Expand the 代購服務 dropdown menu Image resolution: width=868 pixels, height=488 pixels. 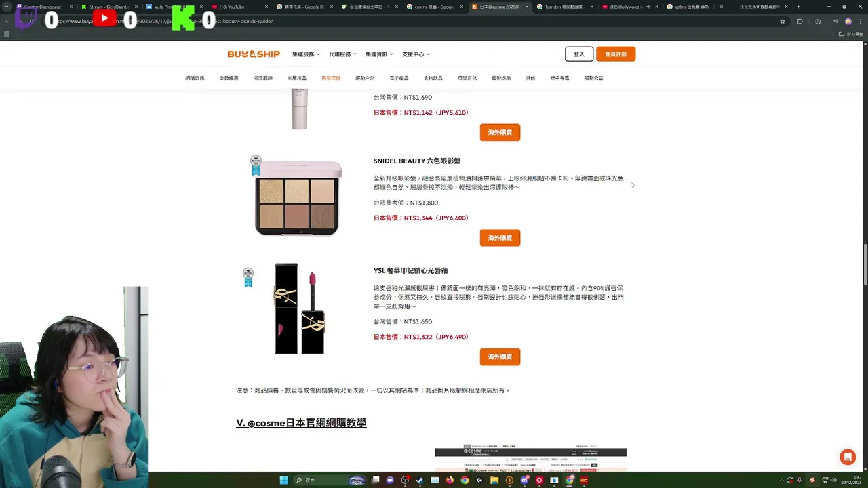tap(342, 54)
